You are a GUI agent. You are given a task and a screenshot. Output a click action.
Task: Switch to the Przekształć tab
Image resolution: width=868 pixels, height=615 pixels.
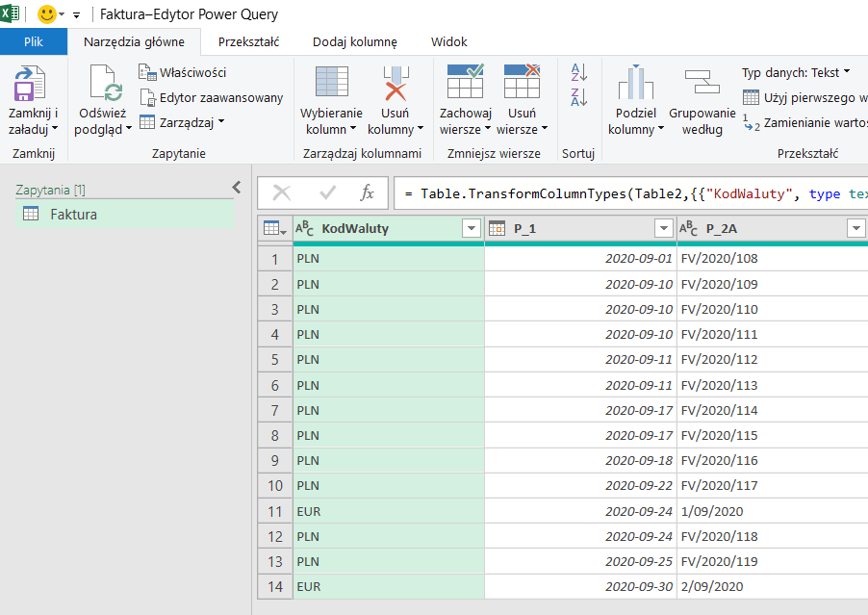(x=248, y=42)
